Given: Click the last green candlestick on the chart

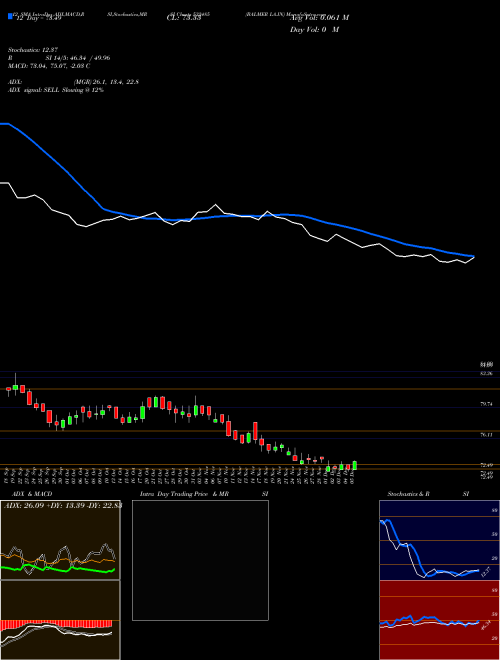Looking at the screenshot, I should click(x=355, y=465).
